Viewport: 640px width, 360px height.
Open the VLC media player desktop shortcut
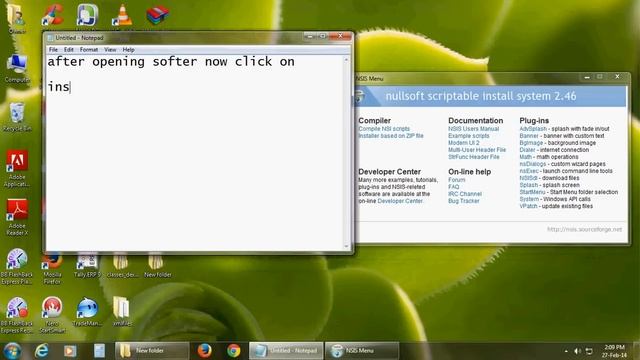[122, 16]
